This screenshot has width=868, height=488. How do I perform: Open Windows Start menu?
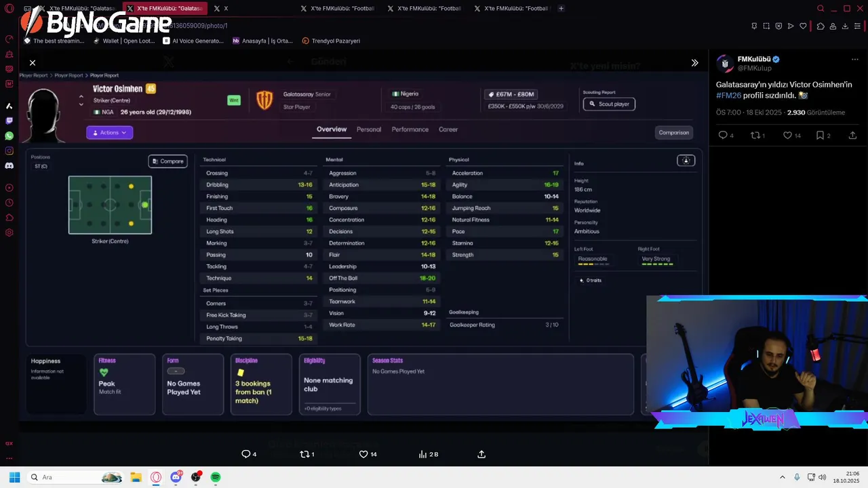point(14,477)
